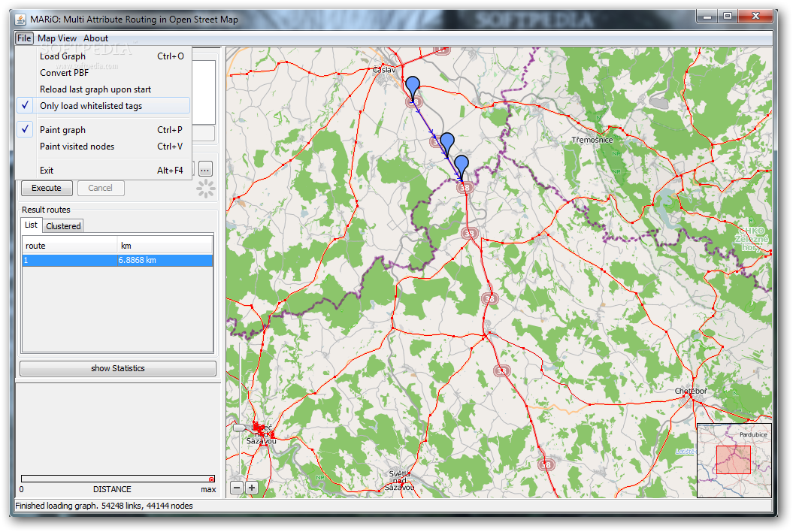Zoom out with the map minus button
This screenshot has height=532, width=793.
click(238, 488)
